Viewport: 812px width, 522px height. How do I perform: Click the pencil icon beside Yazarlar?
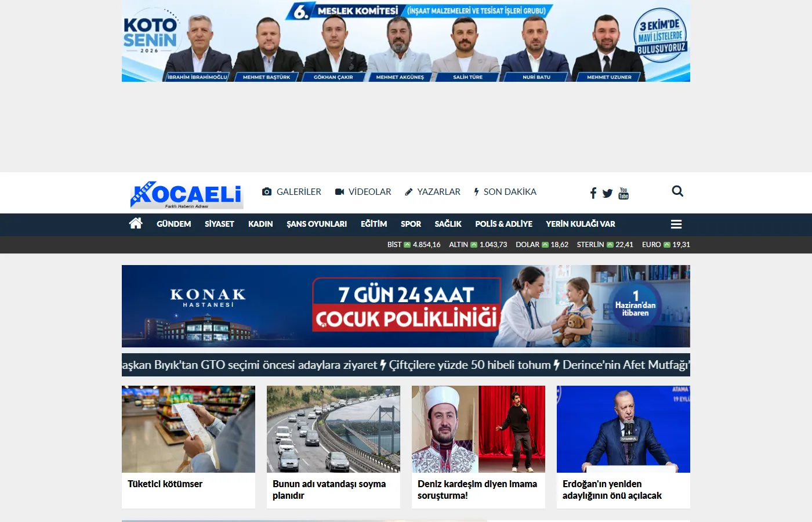click(x=409, y=191)
